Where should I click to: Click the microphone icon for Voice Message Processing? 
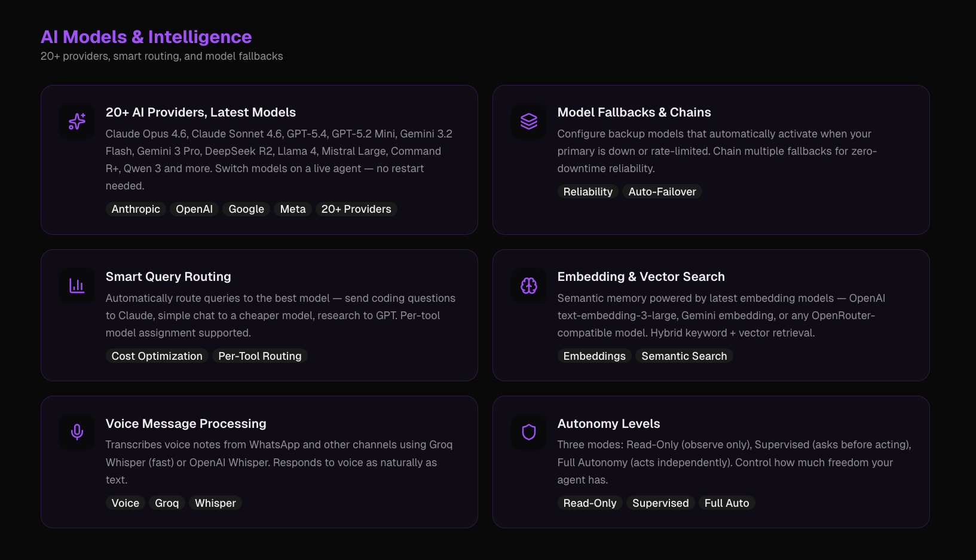tap(77, 432)
